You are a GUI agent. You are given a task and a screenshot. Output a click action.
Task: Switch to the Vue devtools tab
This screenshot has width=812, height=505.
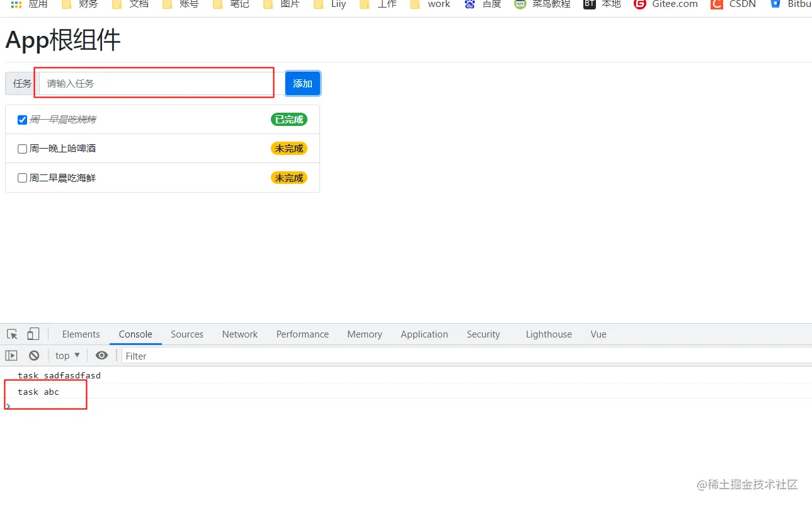(598, 334)
